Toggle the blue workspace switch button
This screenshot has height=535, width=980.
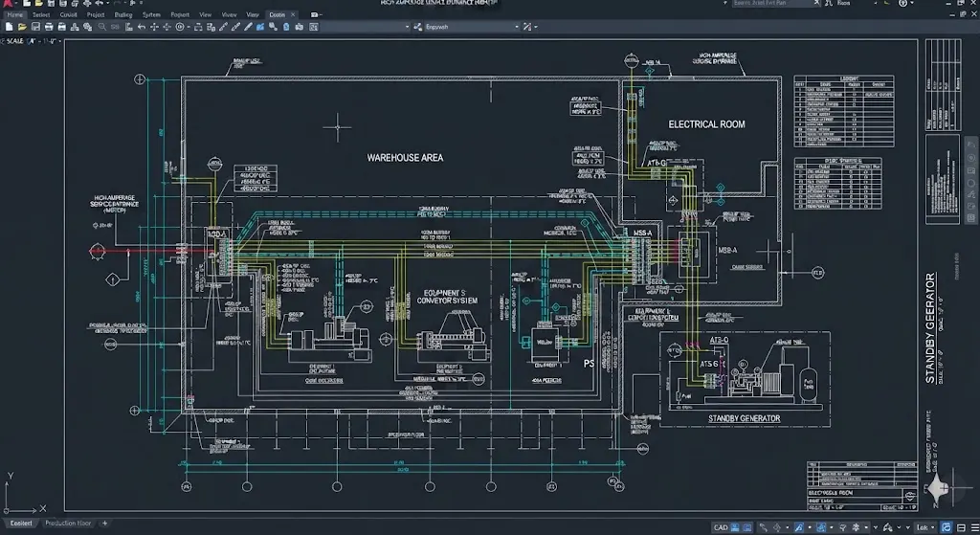(x=947, y=527)
